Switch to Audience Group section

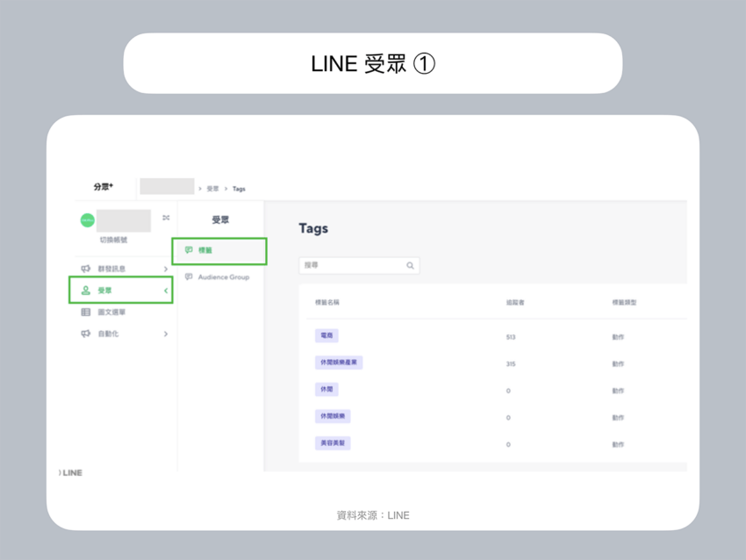point(223,277)
